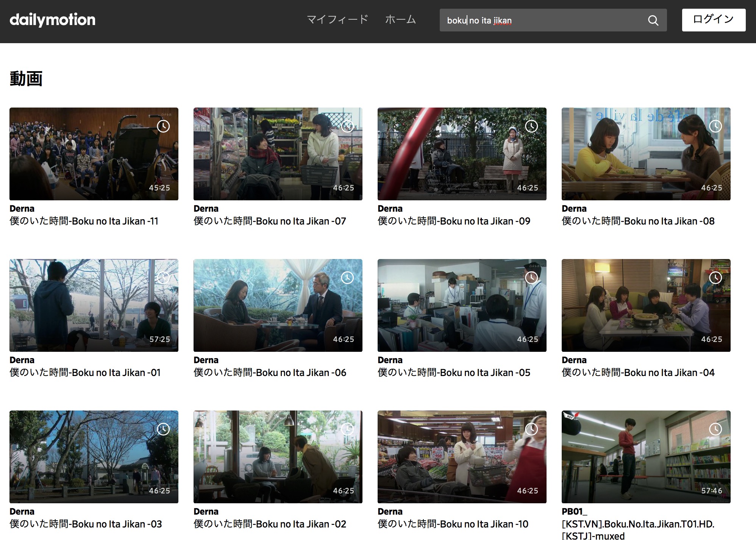Image resolution: width=756 pixels, height=540 pixels.
Task: Click watch later clock on Jikan -08 thumbnail
Action: point(715,126)
